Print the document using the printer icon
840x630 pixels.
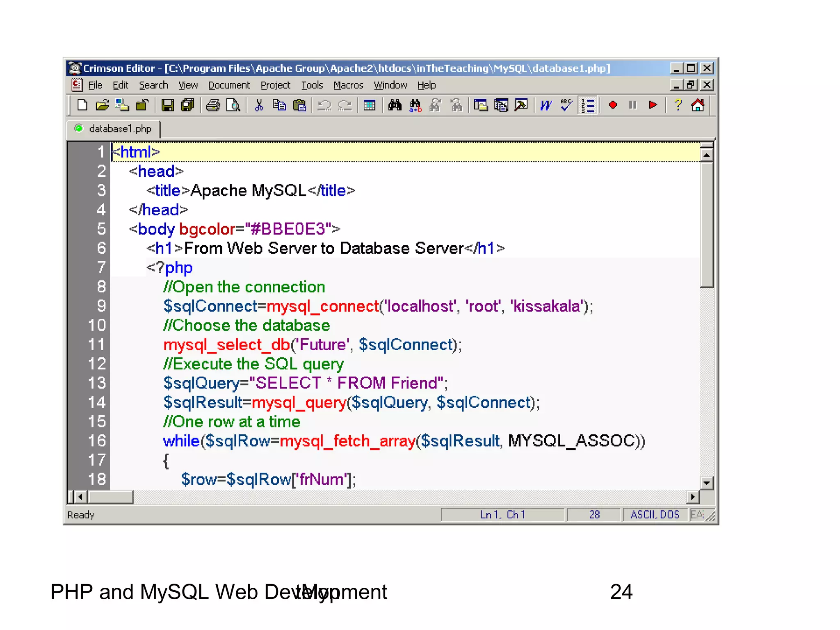coord(213,105)
